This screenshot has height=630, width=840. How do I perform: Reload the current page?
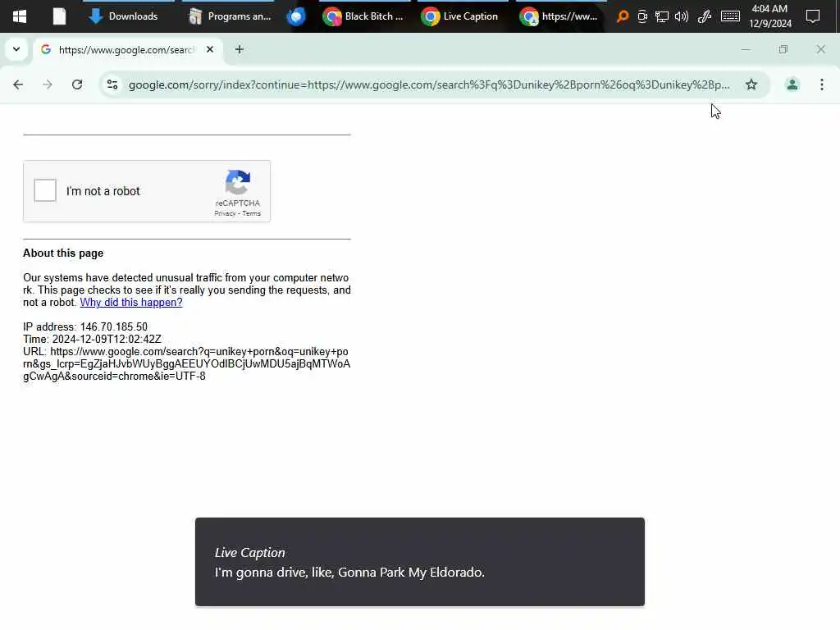(77, 84)
